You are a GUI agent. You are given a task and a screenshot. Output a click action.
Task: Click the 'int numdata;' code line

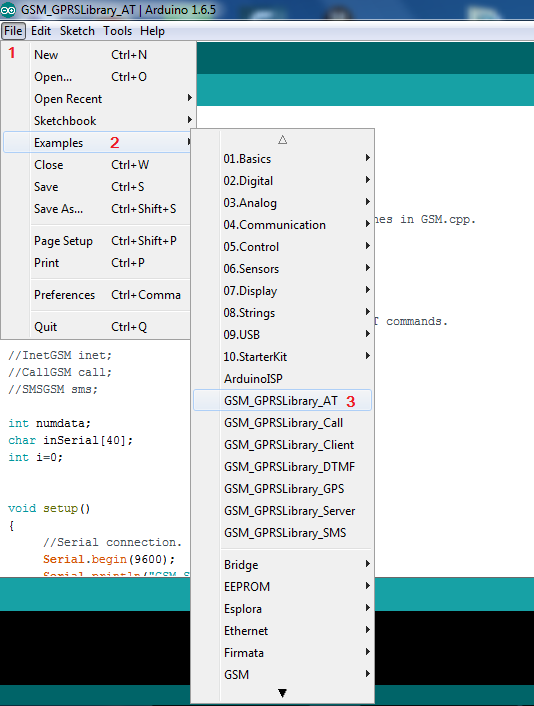50,424
